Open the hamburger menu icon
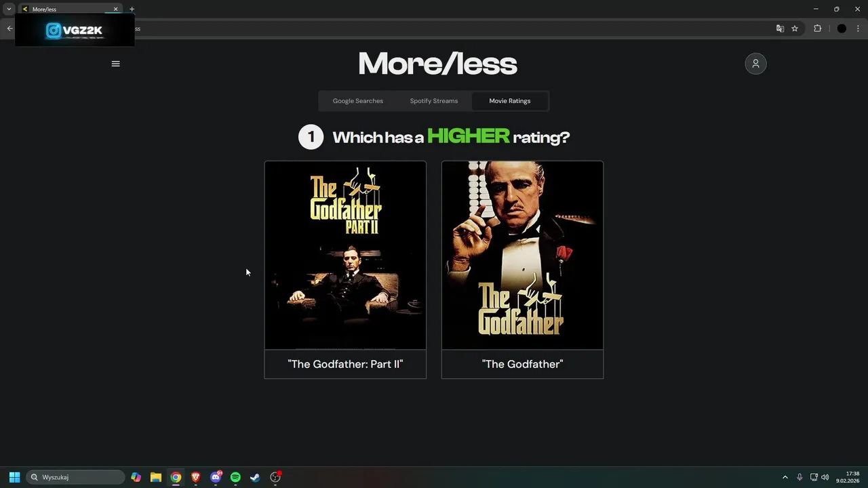Image resolution: width=868 pixels, height=488 pixels. [115, 64]
